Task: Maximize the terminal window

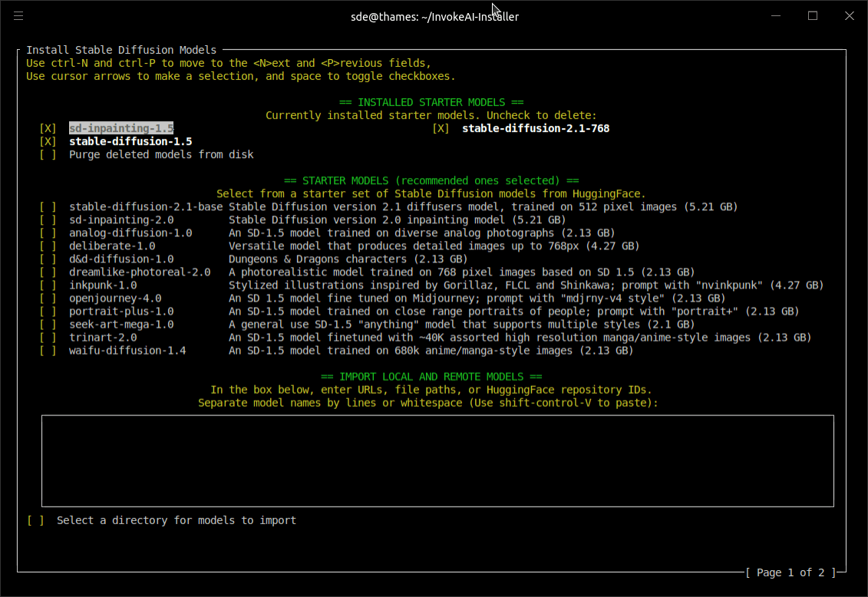Action: 812,16
